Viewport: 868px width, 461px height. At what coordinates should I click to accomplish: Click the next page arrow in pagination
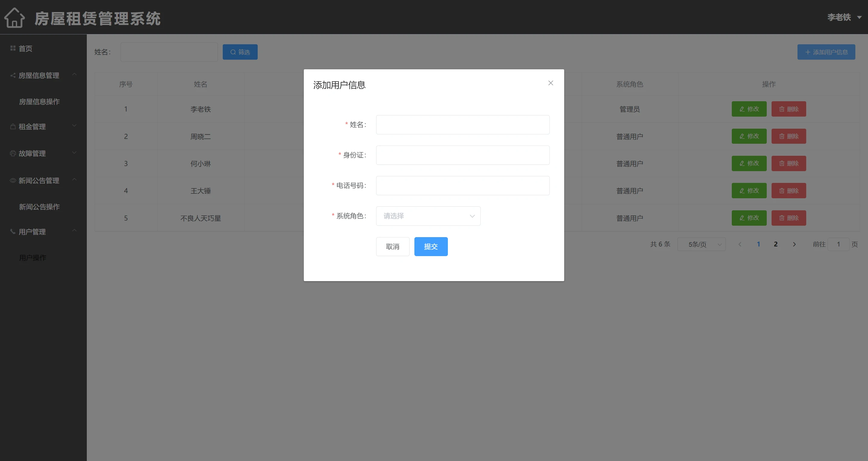(x=794, y=244)
